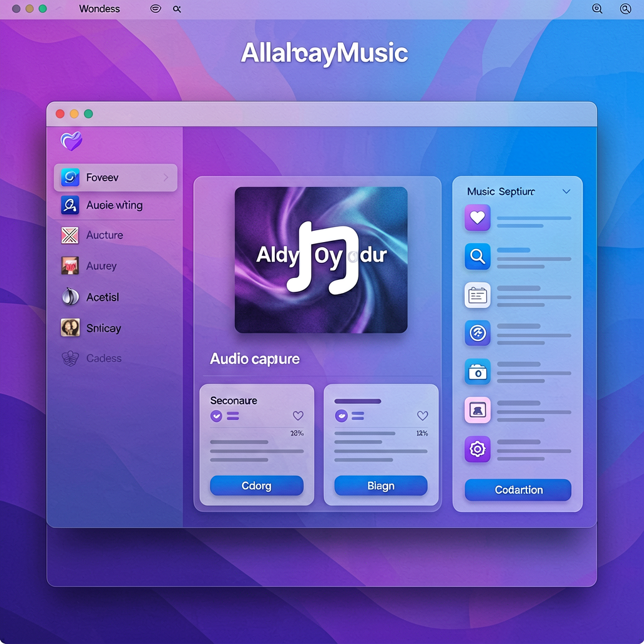Click the pink framed stamp icon
Image resolution: width=644 pixels, height=644 pixels.
[x=477, y=410]
